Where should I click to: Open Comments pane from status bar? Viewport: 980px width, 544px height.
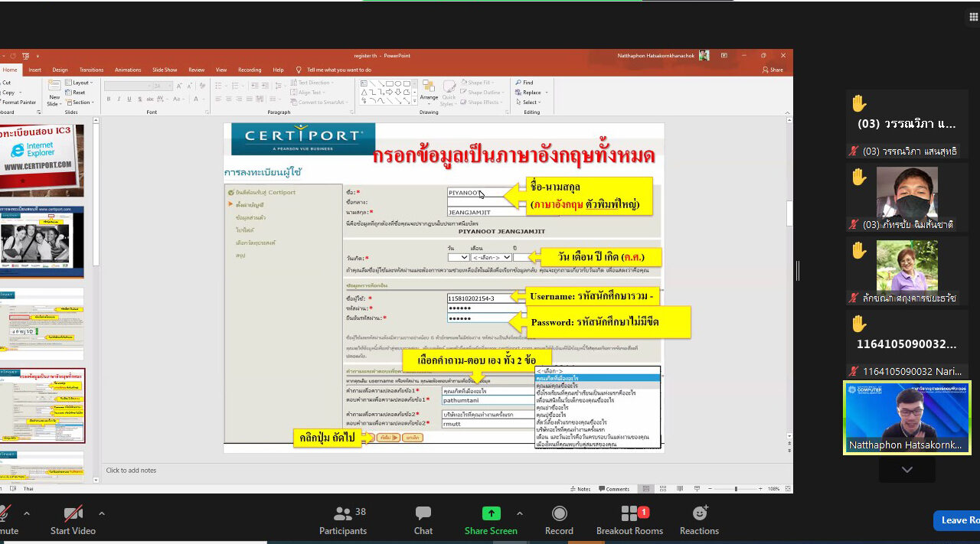[616, 489]
